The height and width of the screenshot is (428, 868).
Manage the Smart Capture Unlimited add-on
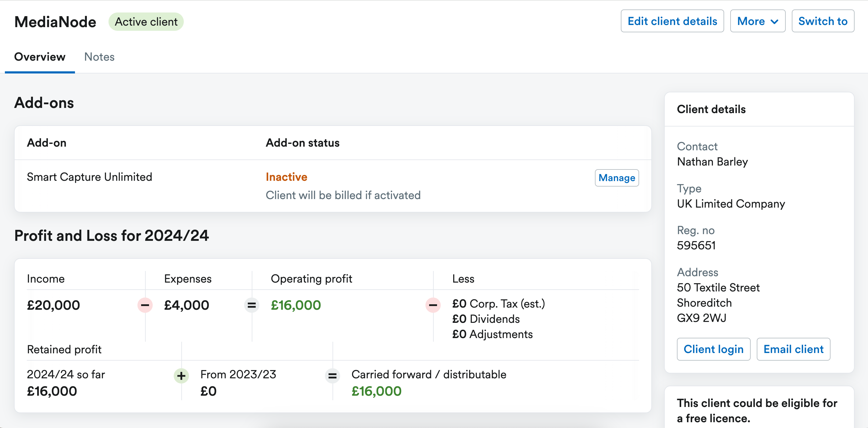616,178
